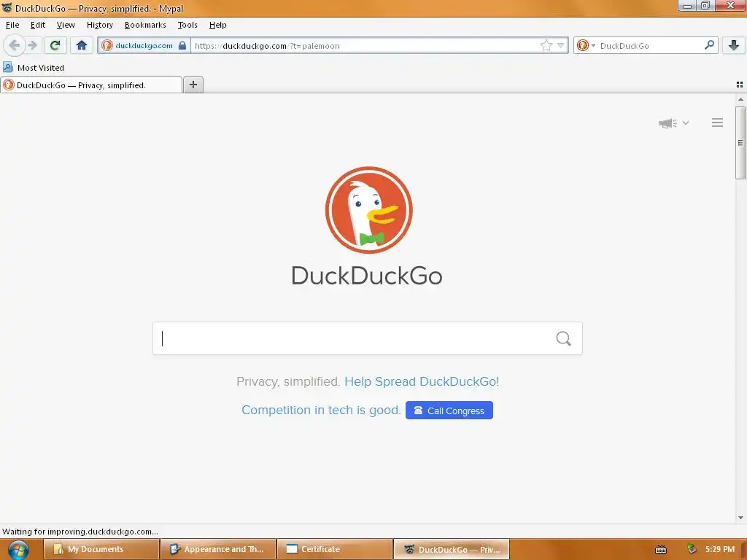Click the DuckDuckGo Mypal taskbar button
This screenshot has height=560, width=747.
point(452,549)
